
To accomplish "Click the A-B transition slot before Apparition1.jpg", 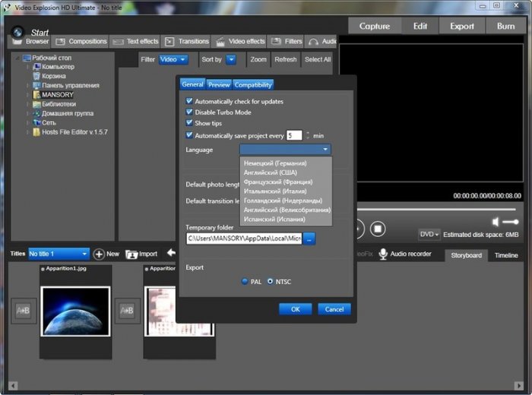I will tap(23, 311).
